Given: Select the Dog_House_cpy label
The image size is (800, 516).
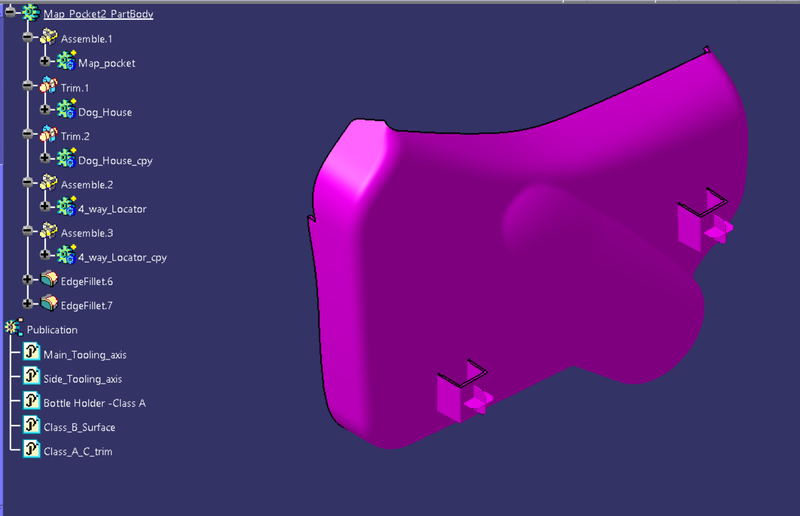Looking at the screenshot, I should pos(115,161).
